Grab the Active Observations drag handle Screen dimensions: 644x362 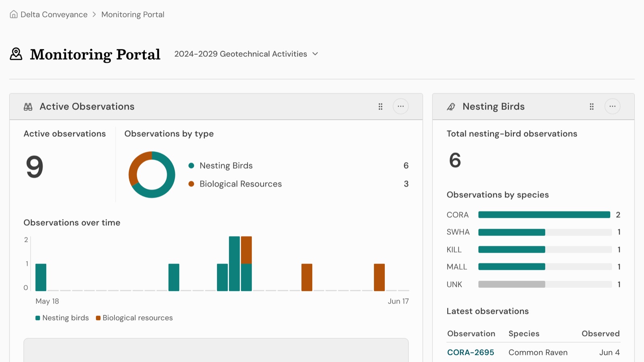pos(380,107)
